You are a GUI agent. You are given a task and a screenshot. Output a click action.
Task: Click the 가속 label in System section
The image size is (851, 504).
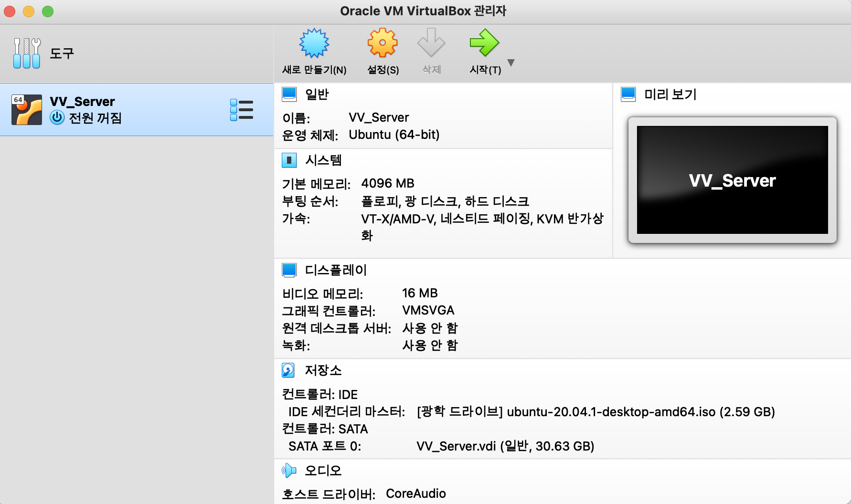(x=296, y=219)
